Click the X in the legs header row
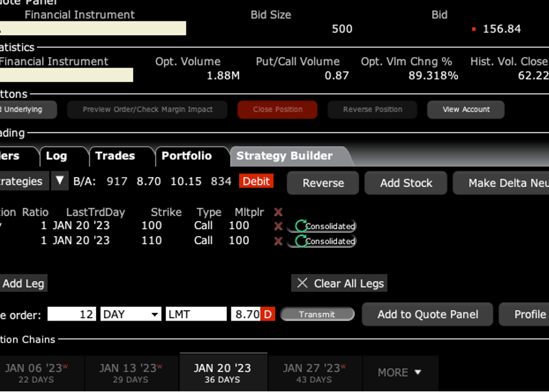Screen dimensions: 549x392 [278, 212]
